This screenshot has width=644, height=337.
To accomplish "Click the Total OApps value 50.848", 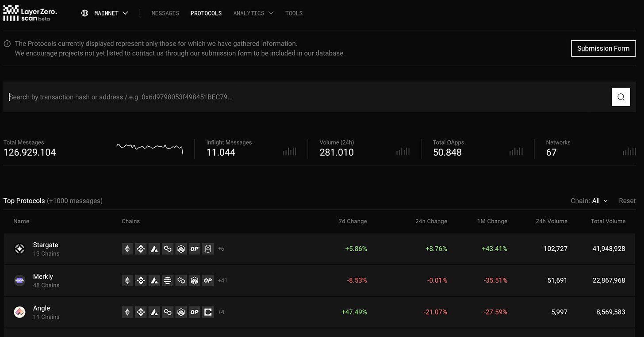I will (447, 153).
